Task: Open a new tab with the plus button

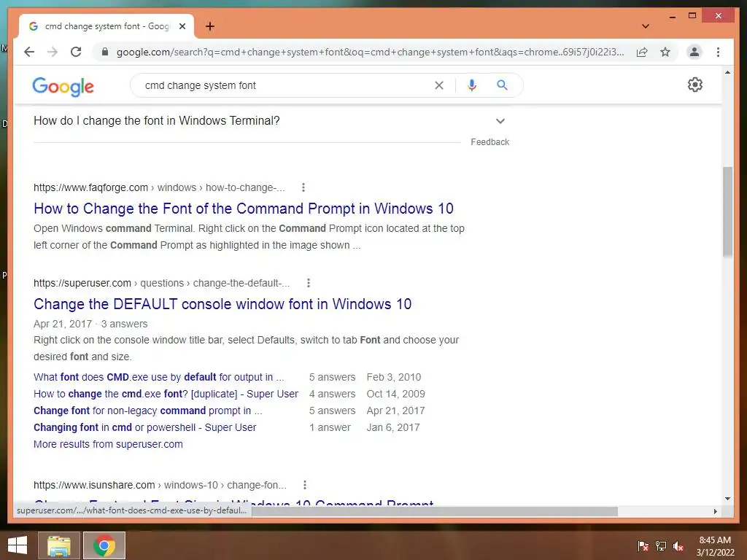Action: pyautogui.click(x=210, y=26)
